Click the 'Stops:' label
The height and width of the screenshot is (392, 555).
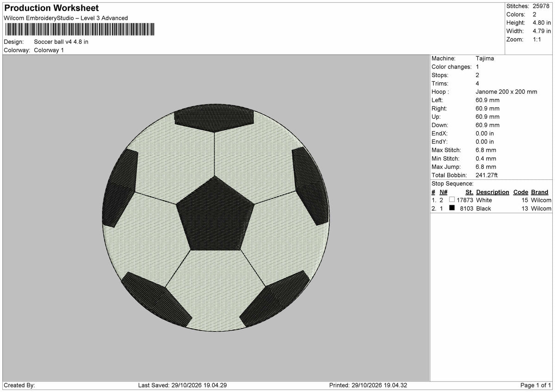(x=440, y=75)
